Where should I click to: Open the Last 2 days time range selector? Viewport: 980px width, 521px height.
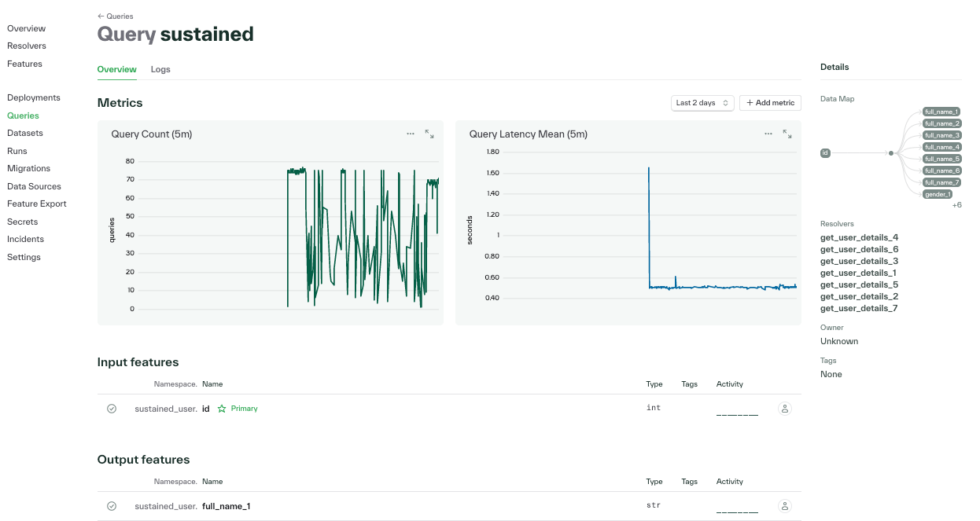(x=702, y=102)
